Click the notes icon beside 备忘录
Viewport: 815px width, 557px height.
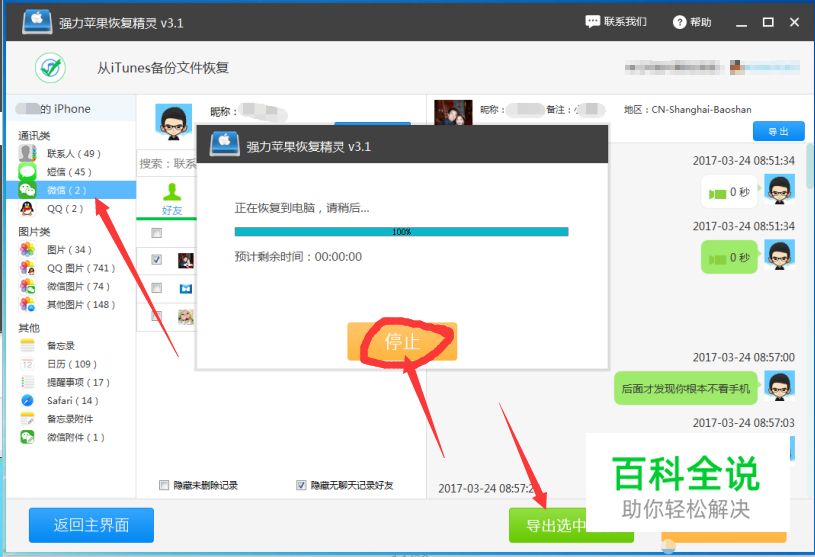(27, 346)
